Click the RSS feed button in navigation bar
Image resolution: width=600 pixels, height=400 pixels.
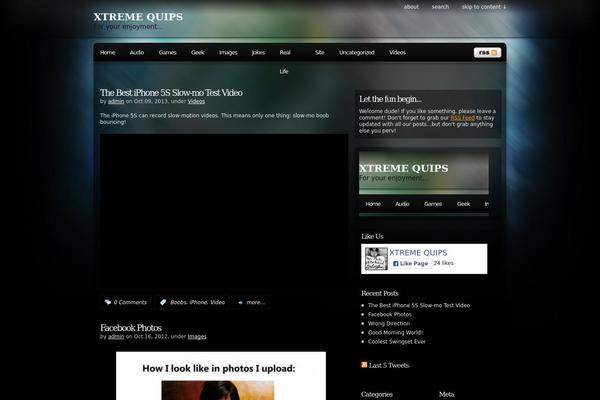coord(487,52)
